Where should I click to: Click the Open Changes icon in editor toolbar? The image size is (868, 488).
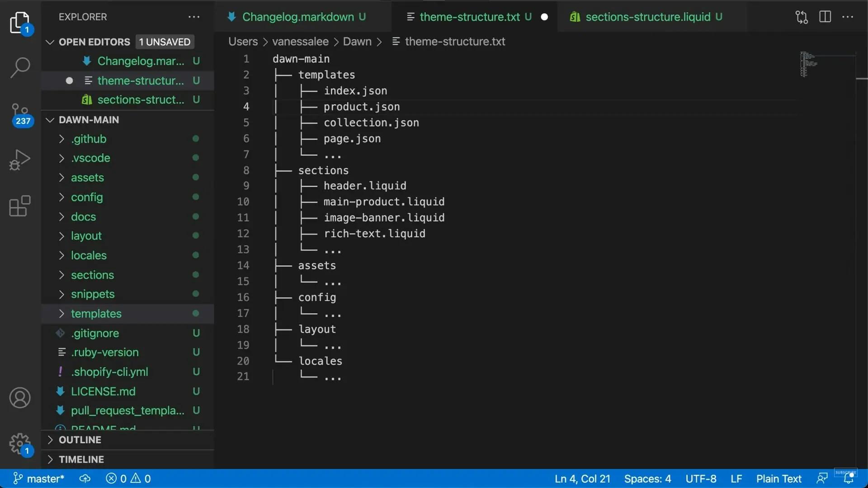[802, 17]
